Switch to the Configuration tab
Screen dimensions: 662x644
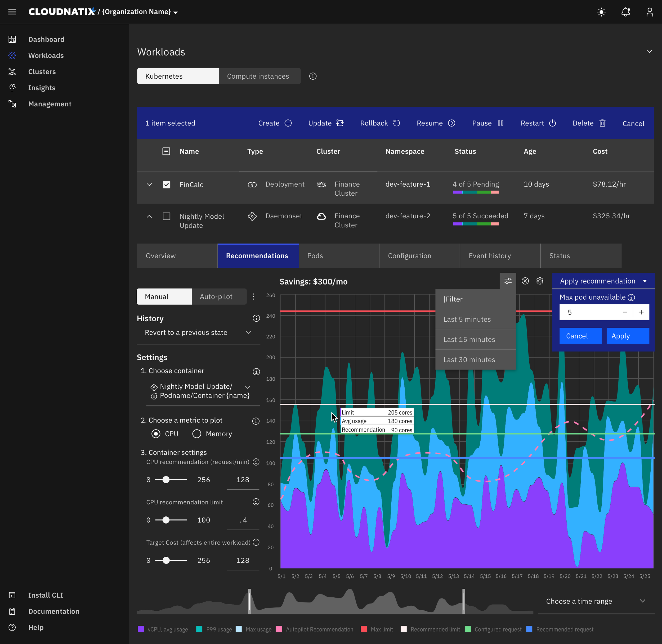pos(419,256)
